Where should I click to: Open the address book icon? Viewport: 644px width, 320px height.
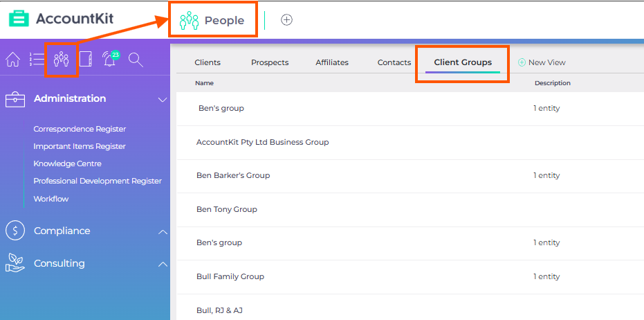pos(86,60)
